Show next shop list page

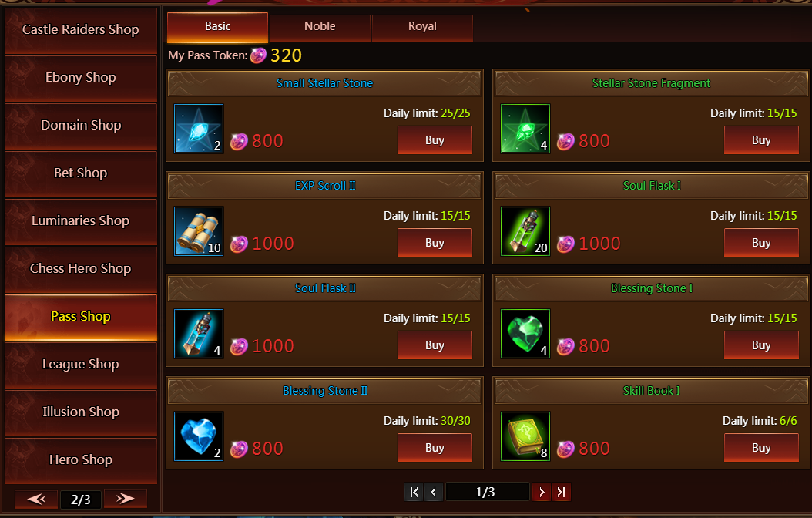click(x=126, y=499)
